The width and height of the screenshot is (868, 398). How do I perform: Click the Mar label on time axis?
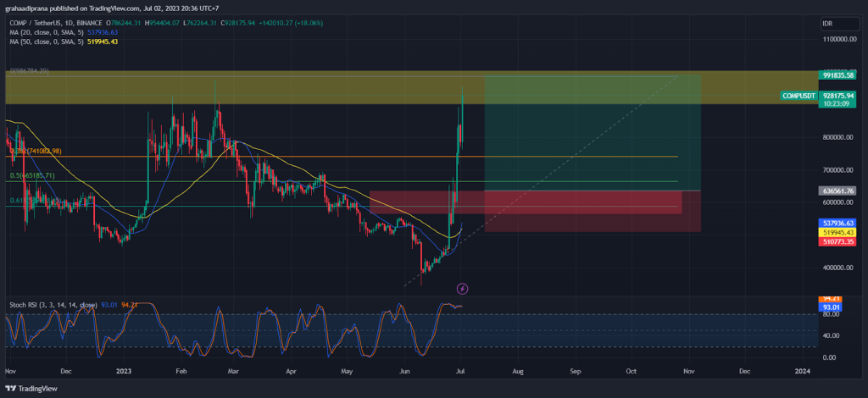coord(233,372)
